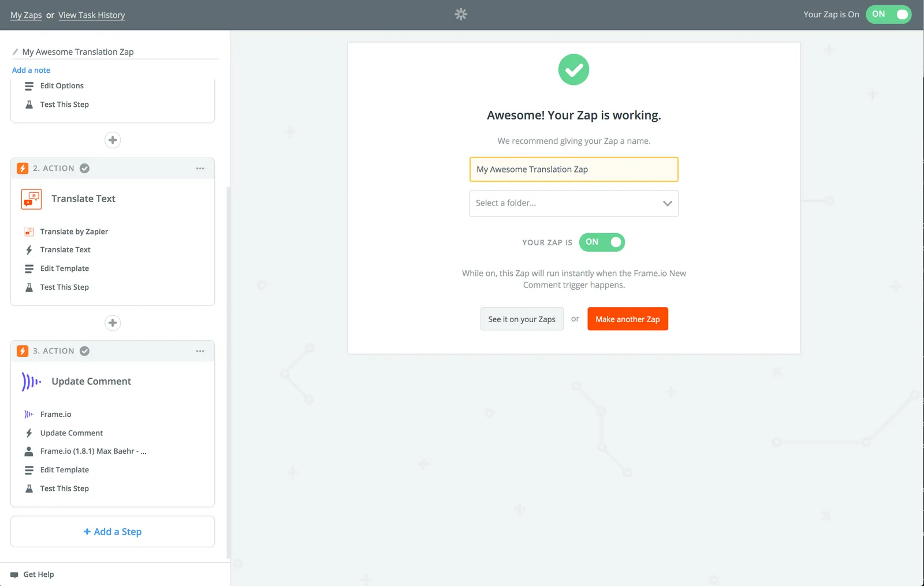Click the Zap title field in sidebar
The width and height of the screenshot is (924, 586).
click(x=115, y=52)
